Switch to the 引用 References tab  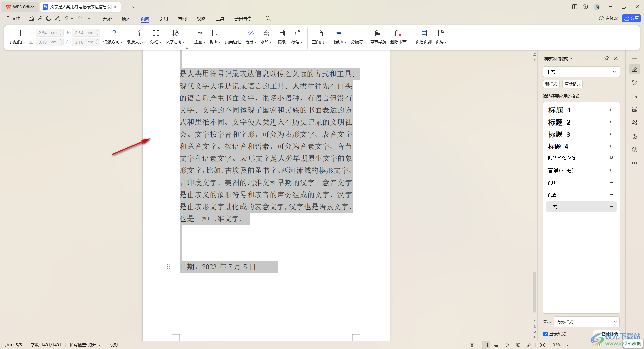pos(164,19)
